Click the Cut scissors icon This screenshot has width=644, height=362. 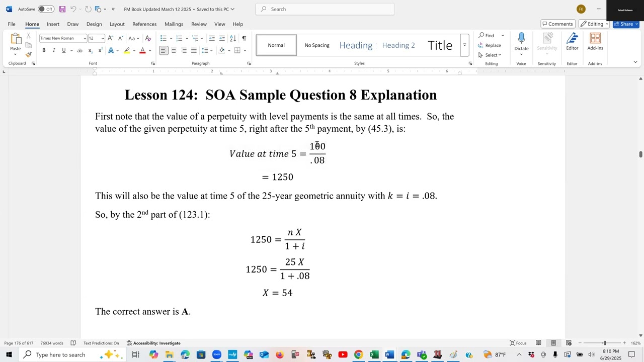[x=28, y=36]
